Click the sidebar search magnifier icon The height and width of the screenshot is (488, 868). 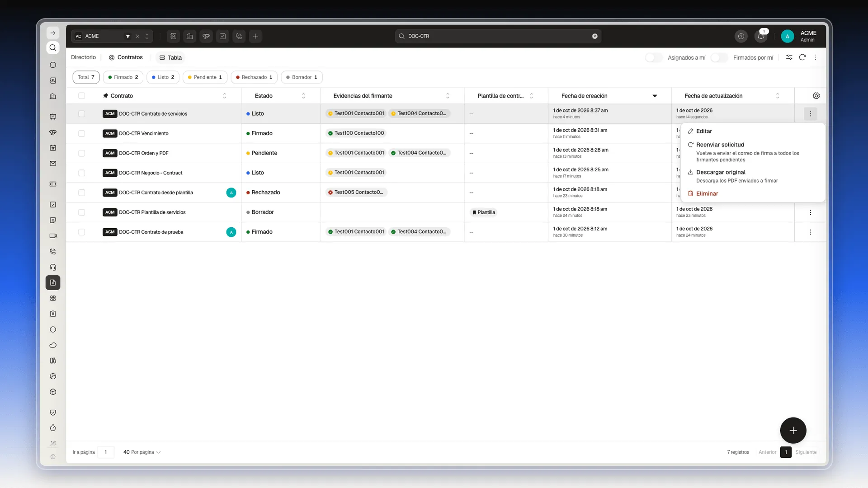(53, 48)
